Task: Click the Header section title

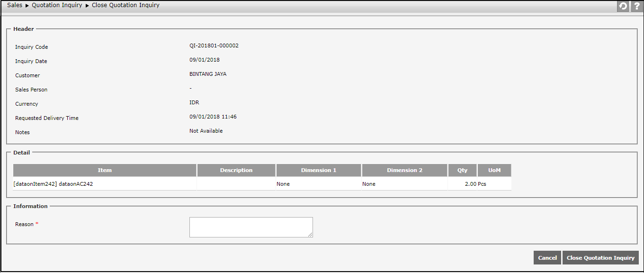Action: coord(24,29)
